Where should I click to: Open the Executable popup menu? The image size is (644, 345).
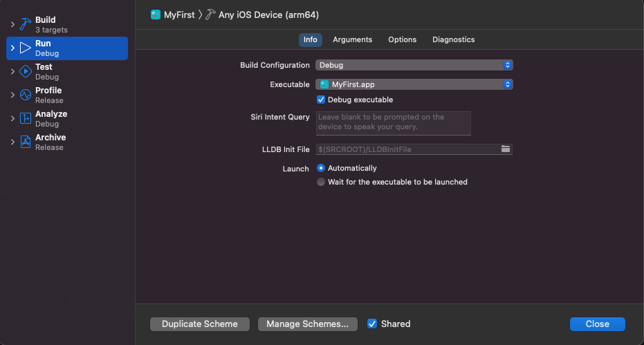pyautogui.click(x=414, y=84)
